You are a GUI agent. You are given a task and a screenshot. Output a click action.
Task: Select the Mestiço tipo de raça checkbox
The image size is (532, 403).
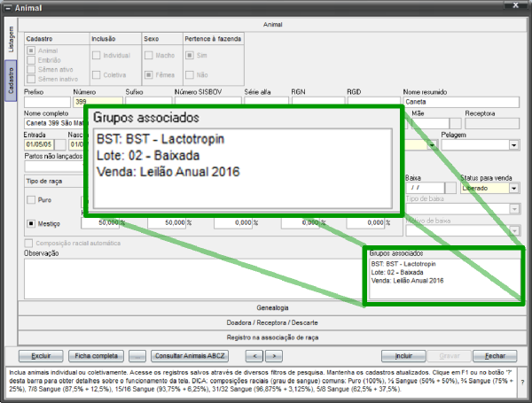click(x=31, y=223)
